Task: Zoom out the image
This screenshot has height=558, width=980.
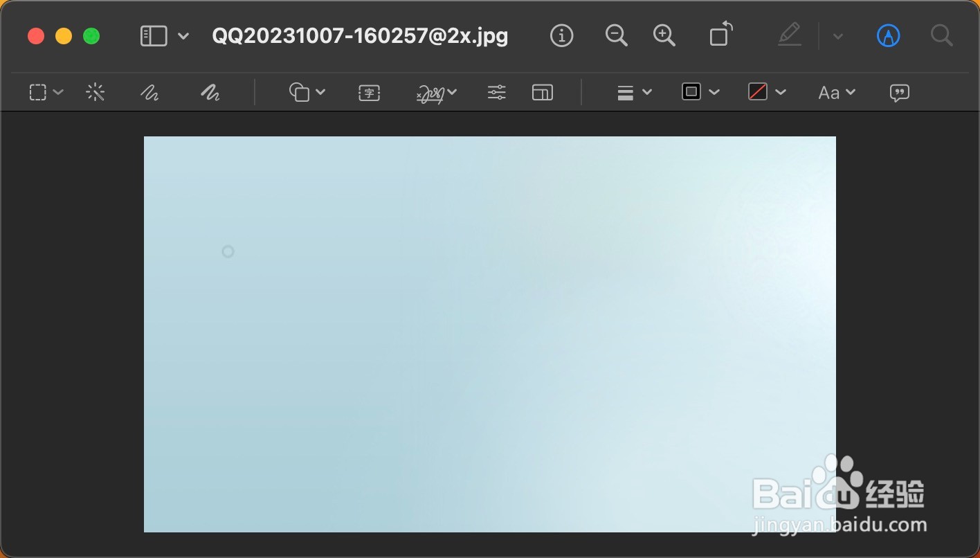Action: pyautogui.click(x=616, y=35)
